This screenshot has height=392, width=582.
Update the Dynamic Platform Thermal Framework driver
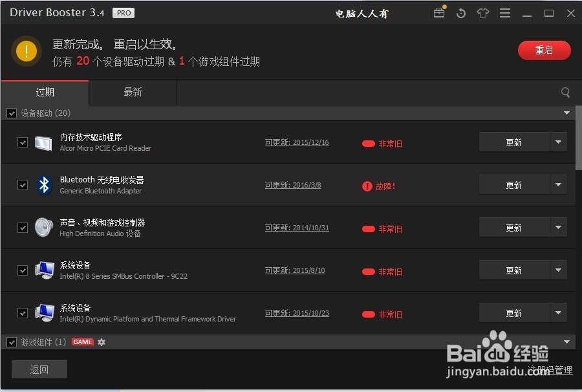click(x=515, y=313)
